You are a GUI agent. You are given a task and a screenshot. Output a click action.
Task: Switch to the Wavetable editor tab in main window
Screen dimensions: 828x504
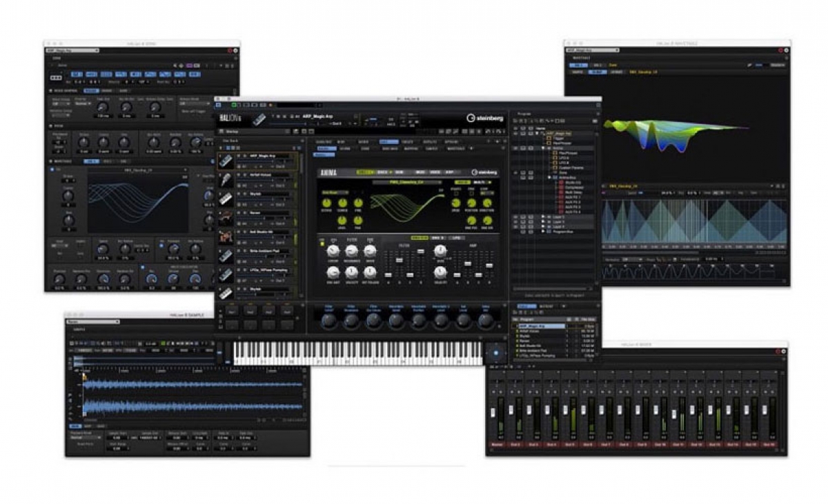point(455,148)
